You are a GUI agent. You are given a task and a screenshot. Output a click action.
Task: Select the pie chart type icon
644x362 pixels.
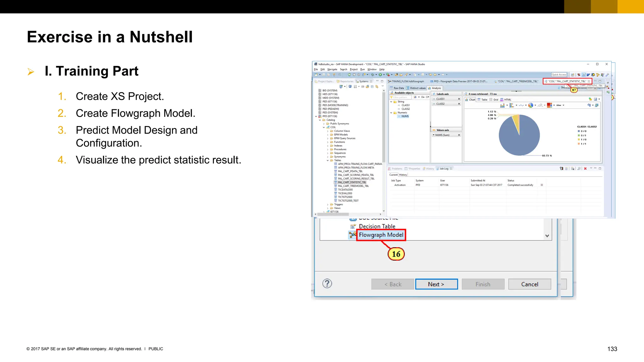530,105
